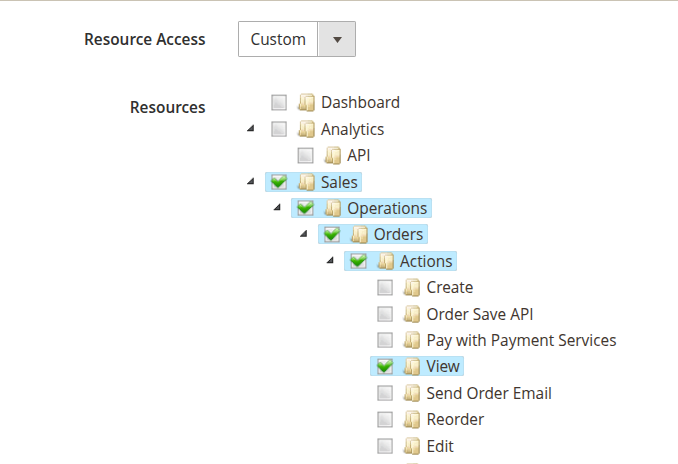Collapse the Sales tree node

pyautogui.click(x=250, y=181)
